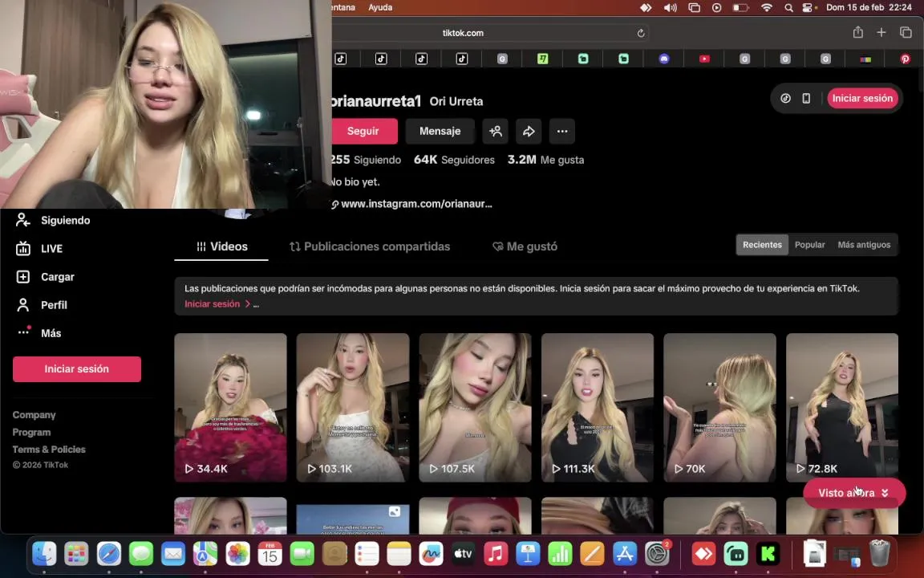Viewport: 924px width, 578px height.
Task: Open the video with 34.4K views
Action: (x=230, y=408)
